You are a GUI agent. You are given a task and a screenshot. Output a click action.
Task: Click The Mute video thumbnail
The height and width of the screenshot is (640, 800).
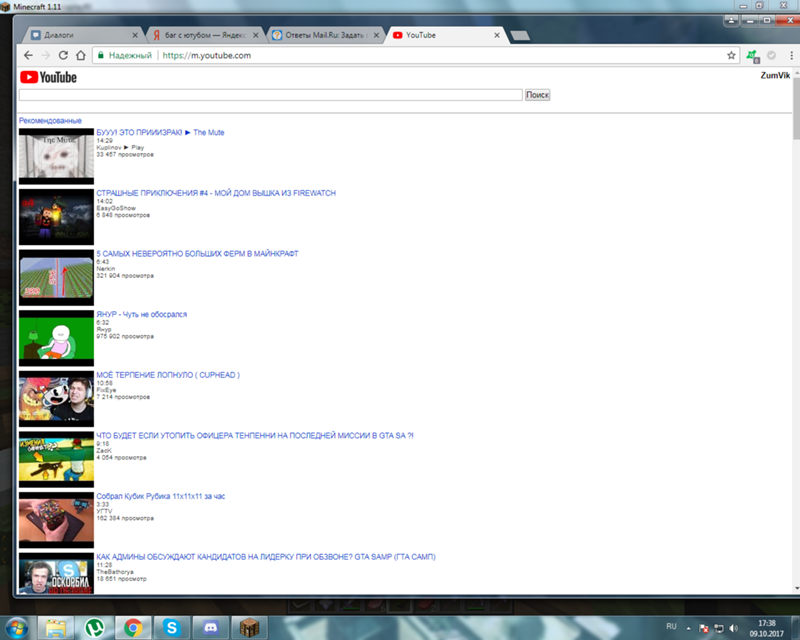(x=56, y=156)
